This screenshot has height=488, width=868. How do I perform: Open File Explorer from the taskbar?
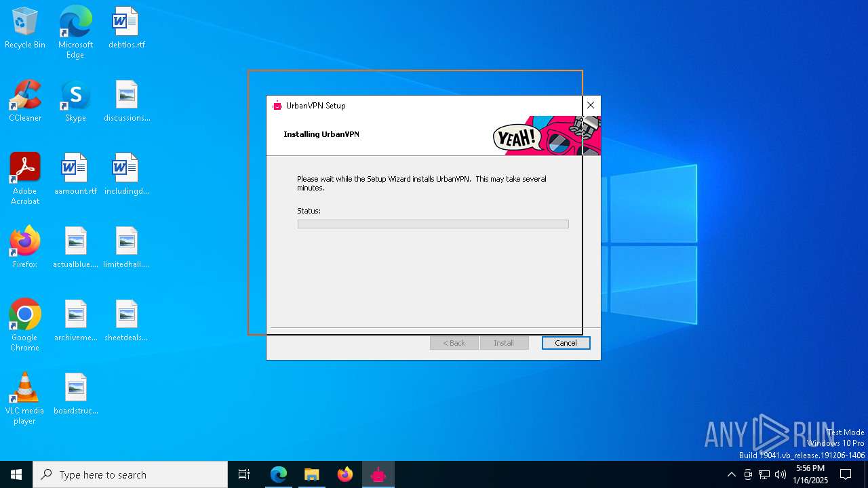(x=312, y=474)
